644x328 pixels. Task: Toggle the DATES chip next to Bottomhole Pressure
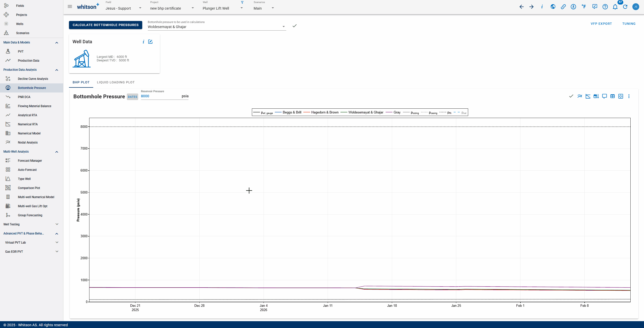pos(132,97)
